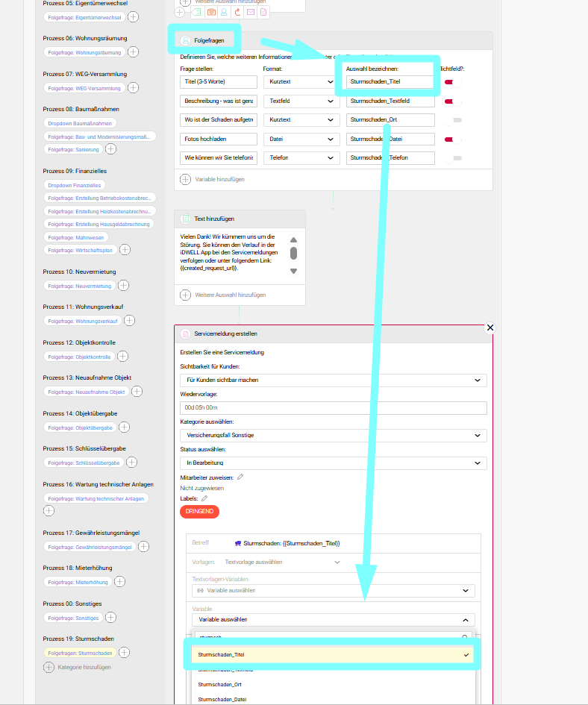The width and height of the screenshot is (588, 705).
Task: Click the camera icon in the node toolbar
Action: (211, 12)
